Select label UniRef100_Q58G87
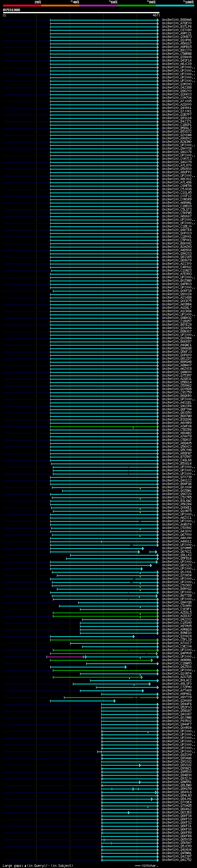The image size is (197, 868). click(x=176, y=711)
